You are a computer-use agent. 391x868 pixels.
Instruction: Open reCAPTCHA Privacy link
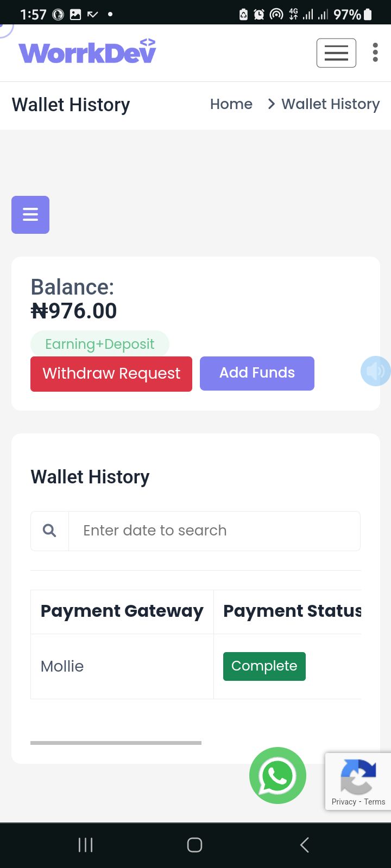point(344,802)
